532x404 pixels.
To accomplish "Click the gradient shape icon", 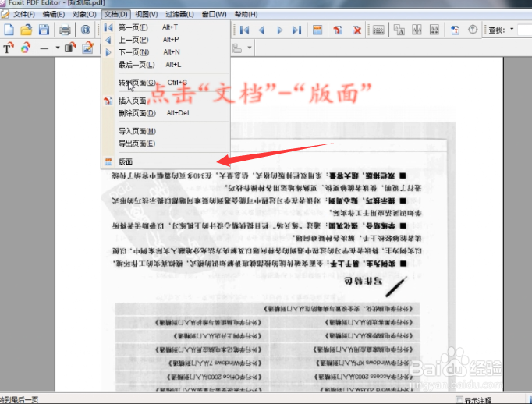I will coord(70,48).
